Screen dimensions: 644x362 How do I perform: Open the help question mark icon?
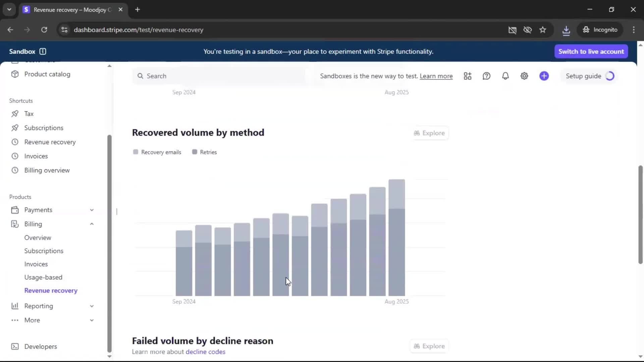click(486, 76)
